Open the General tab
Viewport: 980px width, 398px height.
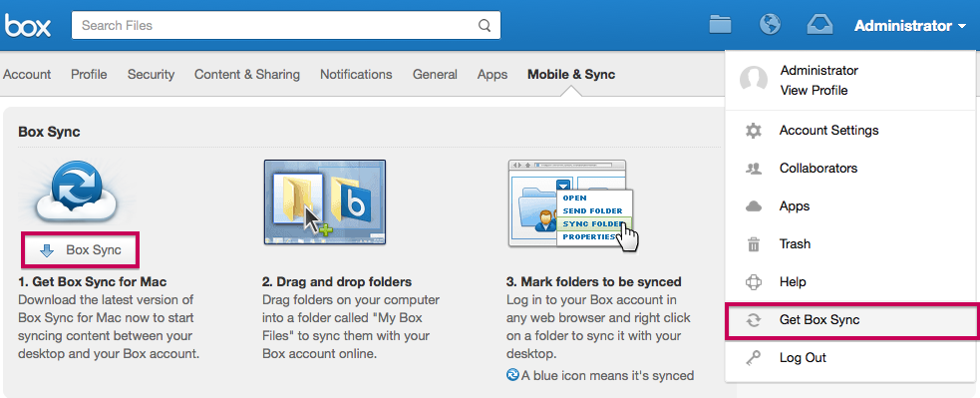[435, 75]
